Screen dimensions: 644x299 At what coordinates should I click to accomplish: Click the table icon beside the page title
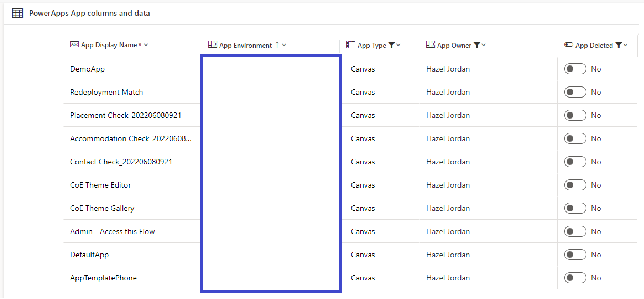click(x=17, y=13)
